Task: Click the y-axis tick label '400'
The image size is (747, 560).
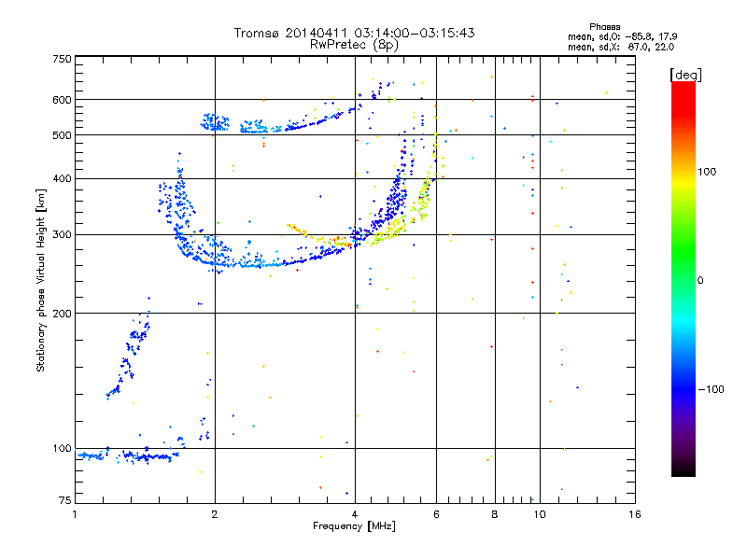Action: point(62,178)
